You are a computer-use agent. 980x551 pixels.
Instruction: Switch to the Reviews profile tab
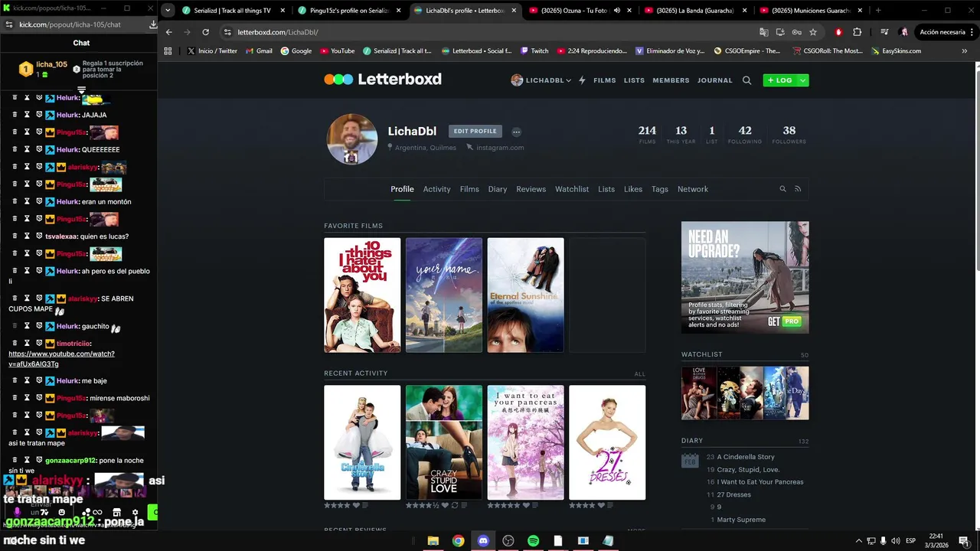pyautogui.click(x=531, y=189)
